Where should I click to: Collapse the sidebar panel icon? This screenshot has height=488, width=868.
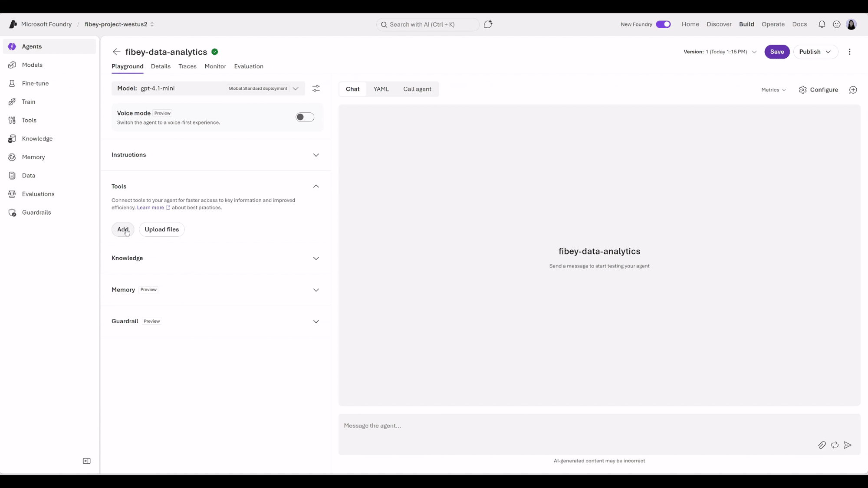tap(87, 461)
